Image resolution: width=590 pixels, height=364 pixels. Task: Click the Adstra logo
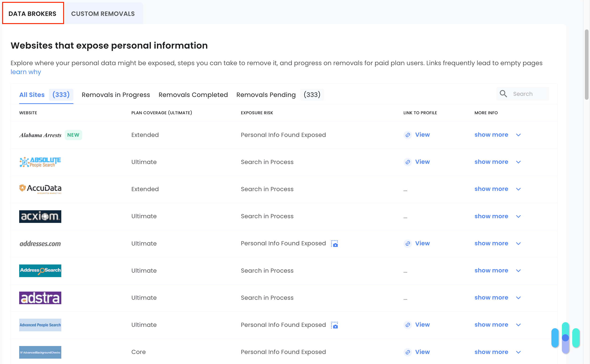point(40,298)
